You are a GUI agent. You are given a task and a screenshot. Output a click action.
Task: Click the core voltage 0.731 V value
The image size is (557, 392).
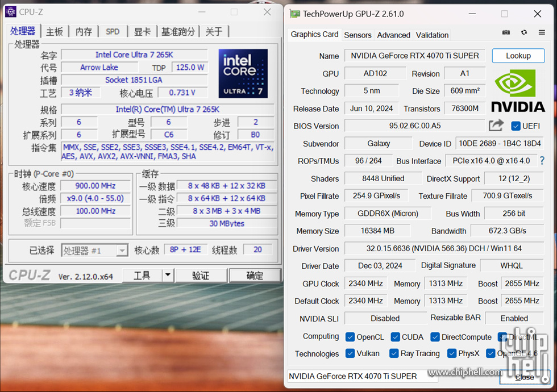click(182, 93)
